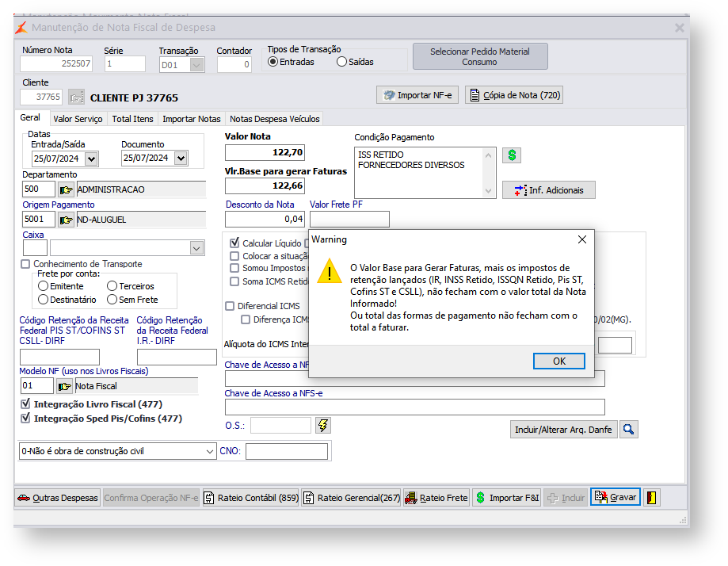Expand the Caixa dropdown
This screenshot has width=728, height=566.
pyautogui.click(x=196, y=249)
